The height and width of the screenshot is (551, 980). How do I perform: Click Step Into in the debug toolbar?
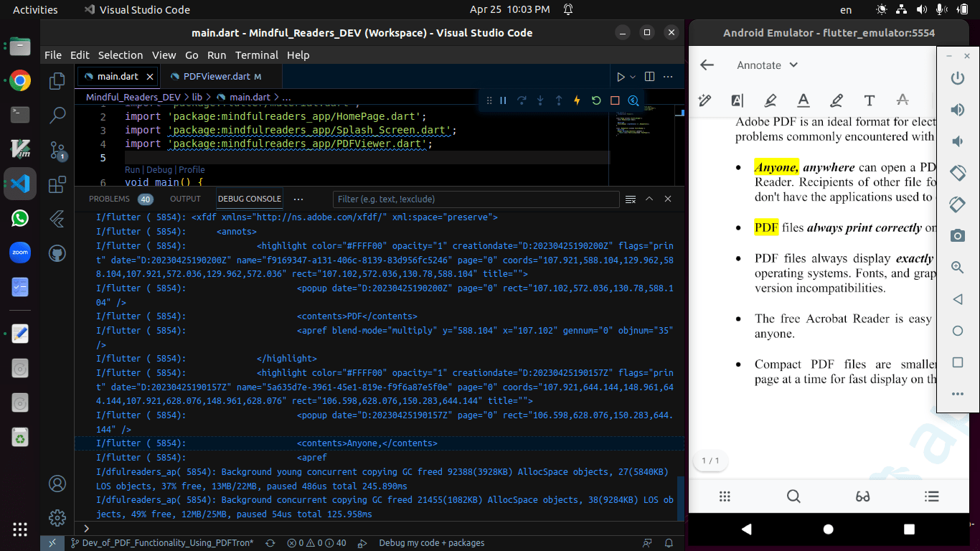(540, 101)
